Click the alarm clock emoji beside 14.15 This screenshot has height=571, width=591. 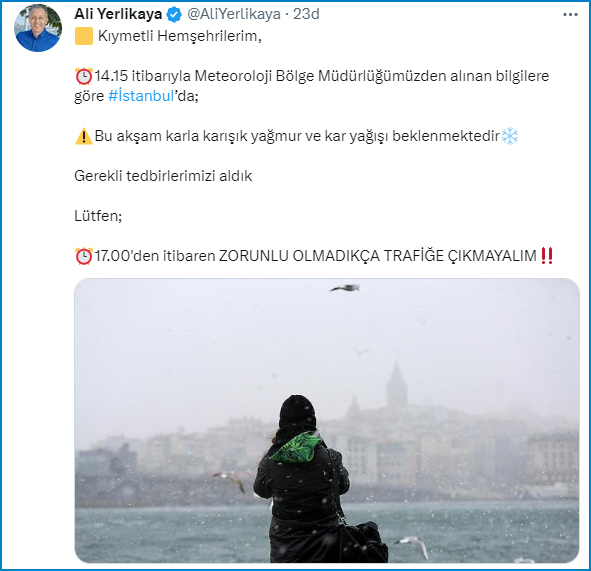[84, 77]
